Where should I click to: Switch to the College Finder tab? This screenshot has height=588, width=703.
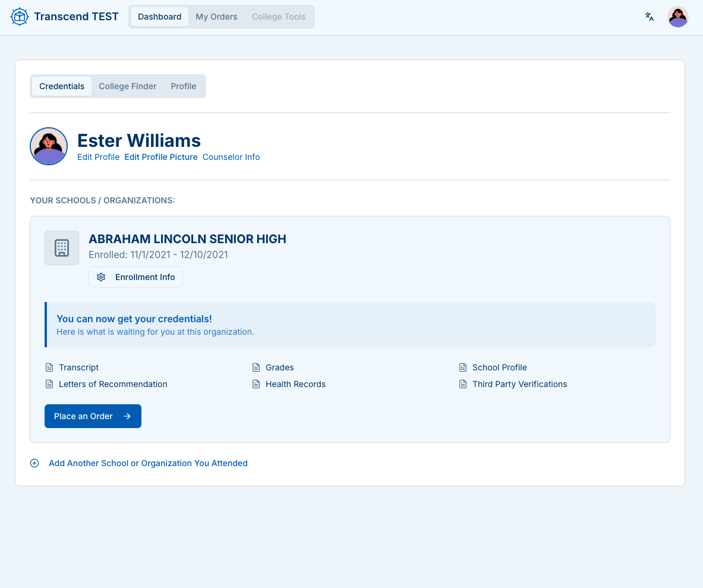[x=127, y=86]
